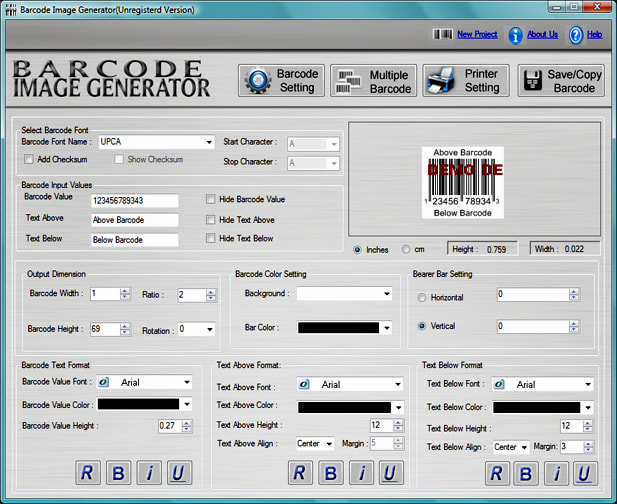Make Text Below italic

[556, 473]
